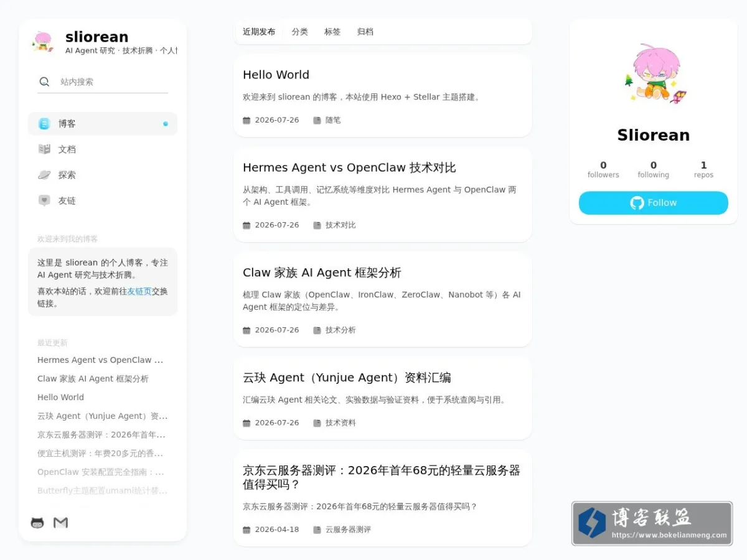Open Hermes Agent vs OpenClaw 技术对比 post
747x560 pixels.
point(349,167)
